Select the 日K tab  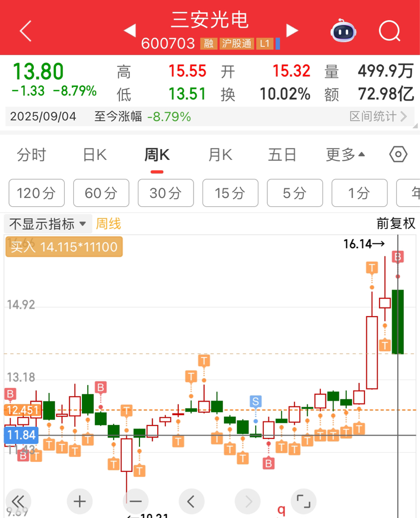(x=95, y=155)
